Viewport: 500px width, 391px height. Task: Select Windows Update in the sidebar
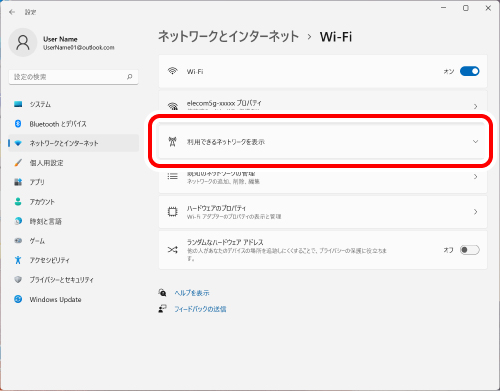74,299
